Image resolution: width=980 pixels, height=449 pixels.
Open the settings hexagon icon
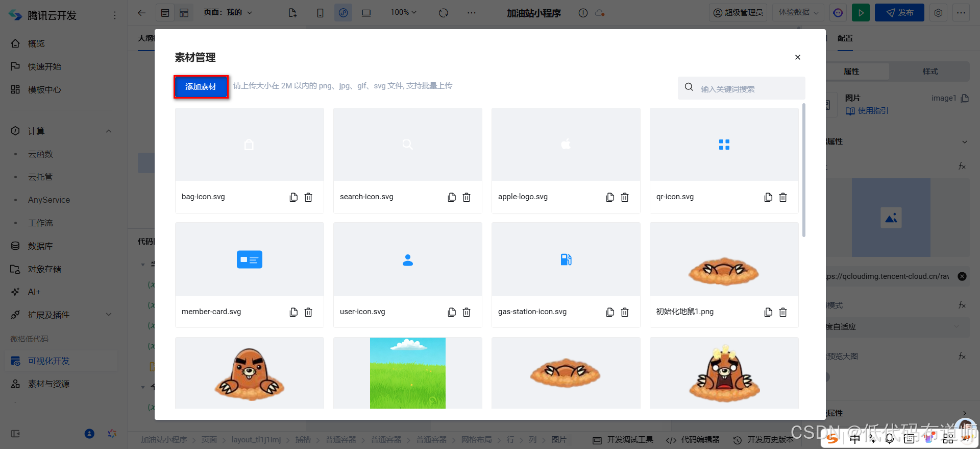[938, 13]
